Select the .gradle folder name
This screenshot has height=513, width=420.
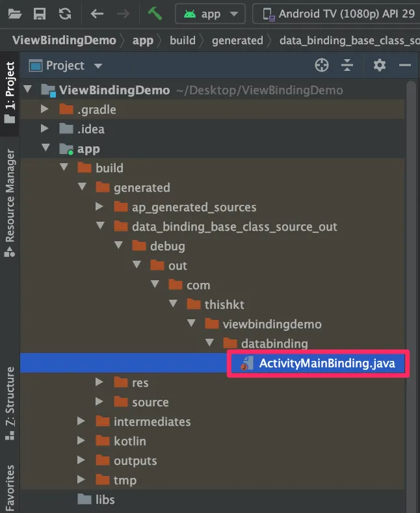tap(97, 110)
